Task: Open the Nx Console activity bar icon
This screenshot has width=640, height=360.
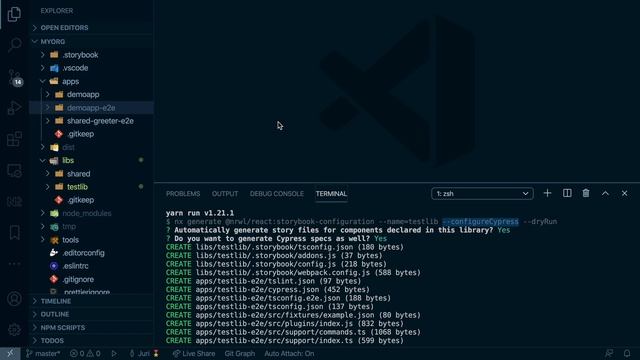Action: (14, 202)
